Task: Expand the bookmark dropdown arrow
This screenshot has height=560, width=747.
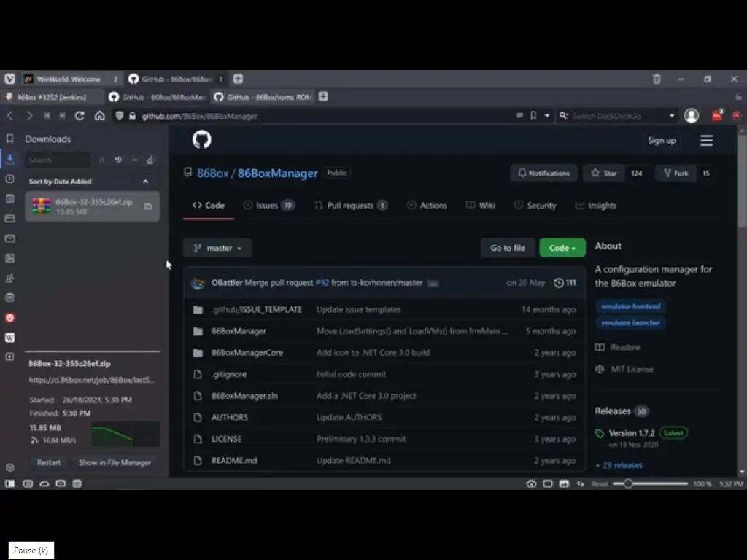Action: click(547, 116)
